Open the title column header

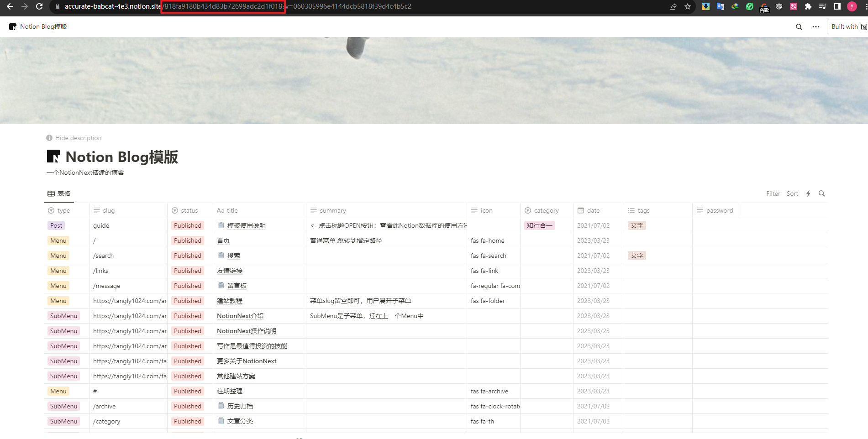coord(260,210)
